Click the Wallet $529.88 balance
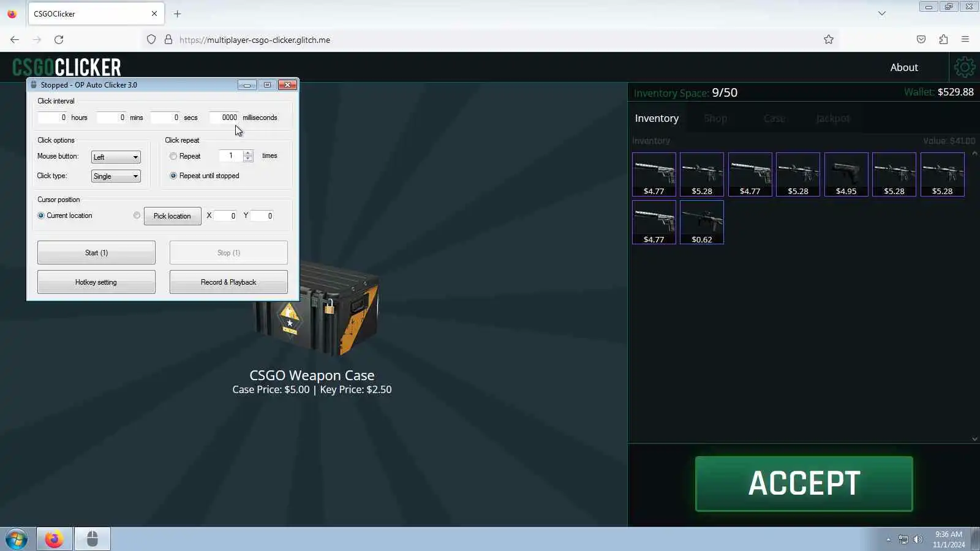The image size is (980, 551). coord(939,92)
